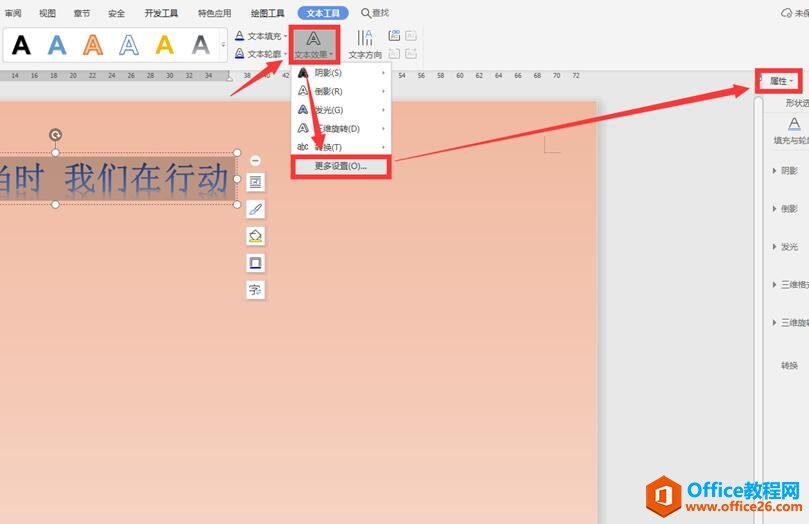Click the rotation handle above text box
The width and height of the screenshot is (809, 524).
coord(55,135)
